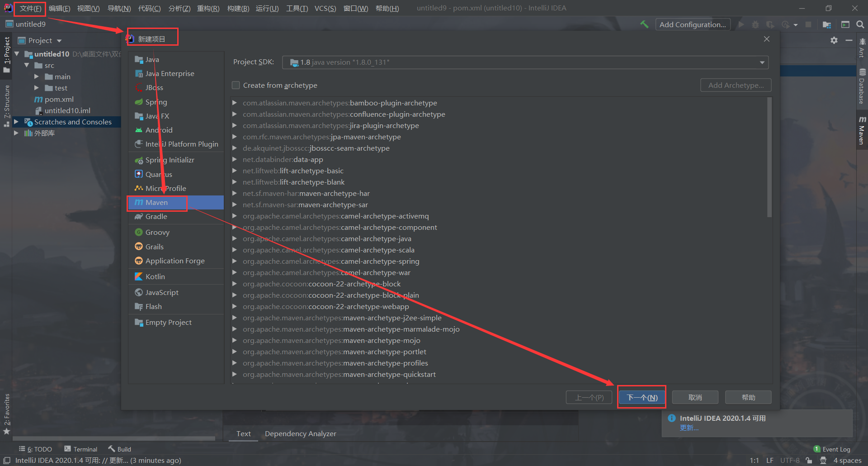Viewport: 868px width, 466px height.
Task: Enable Create from archetype checkbox
Action: 236,85
